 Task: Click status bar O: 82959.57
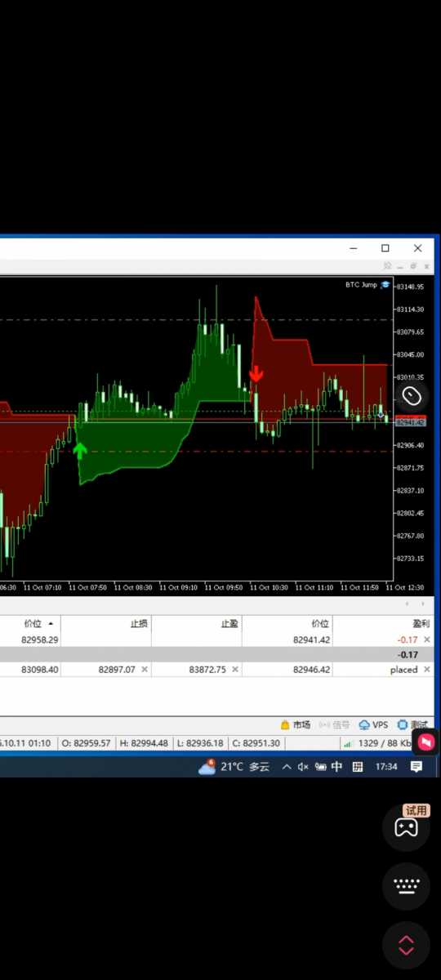click(x=87, y=743)
